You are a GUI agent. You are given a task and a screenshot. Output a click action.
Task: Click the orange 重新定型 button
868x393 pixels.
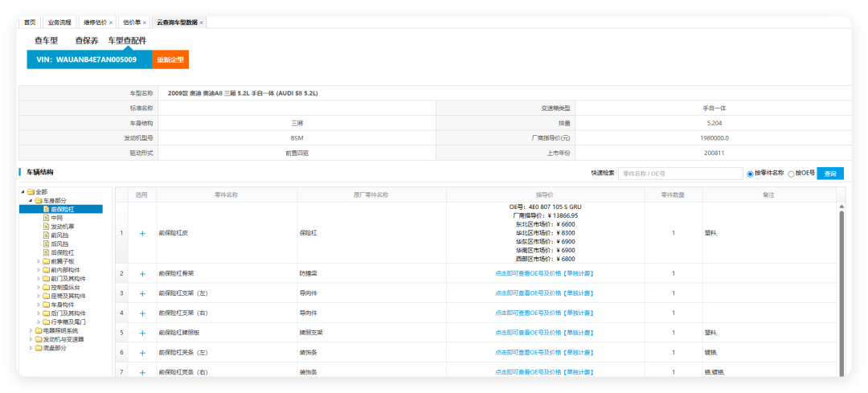click(x=170, y=59)
